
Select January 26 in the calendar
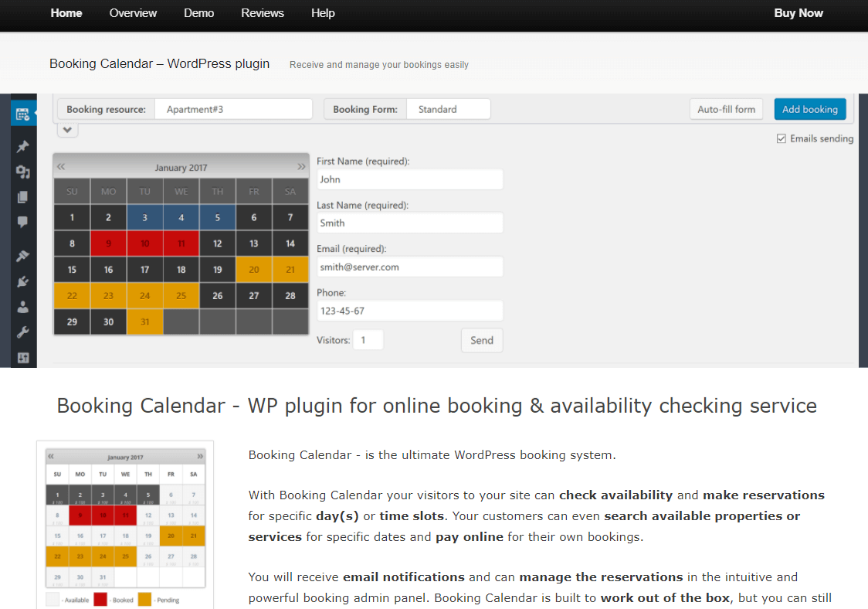pyautogui.click(x=218, y=296)
